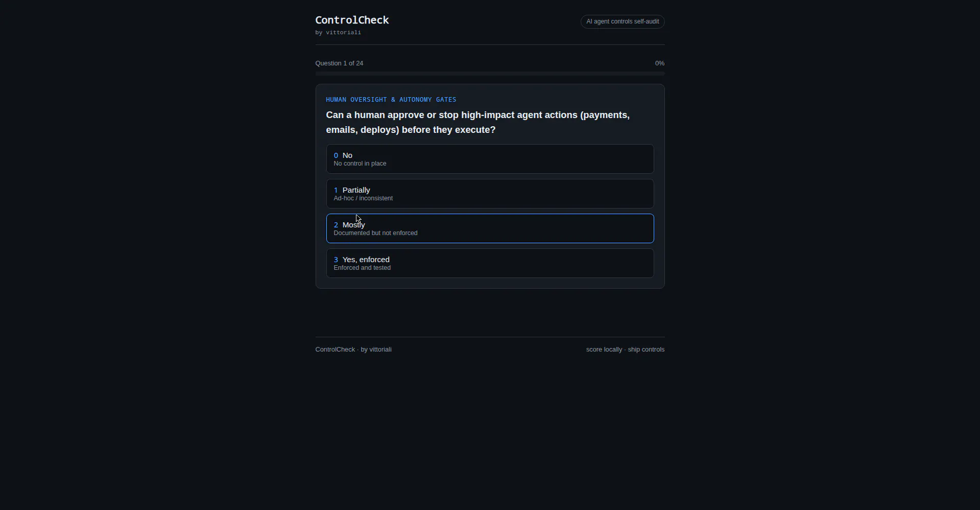Click the question progress bar
The width and height of the screenshot is (980, 510).
tap(490, 74)
